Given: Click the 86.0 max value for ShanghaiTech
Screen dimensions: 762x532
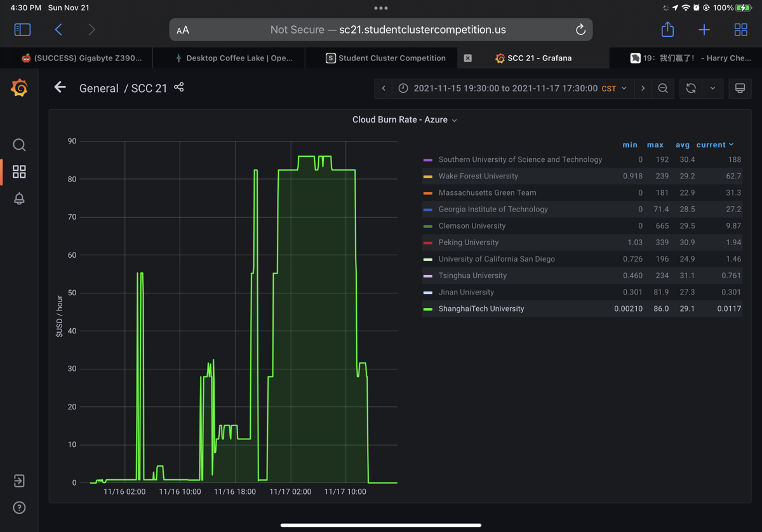Looking at the screenshot, I should pos(661,309).
